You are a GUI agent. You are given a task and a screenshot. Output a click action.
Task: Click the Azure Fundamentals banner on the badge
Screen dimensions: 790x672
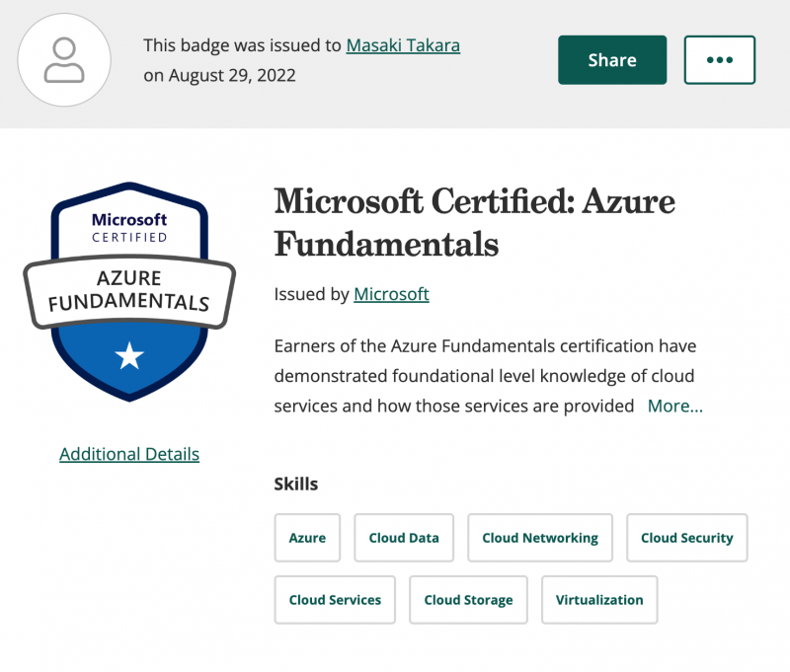point(129,291)
